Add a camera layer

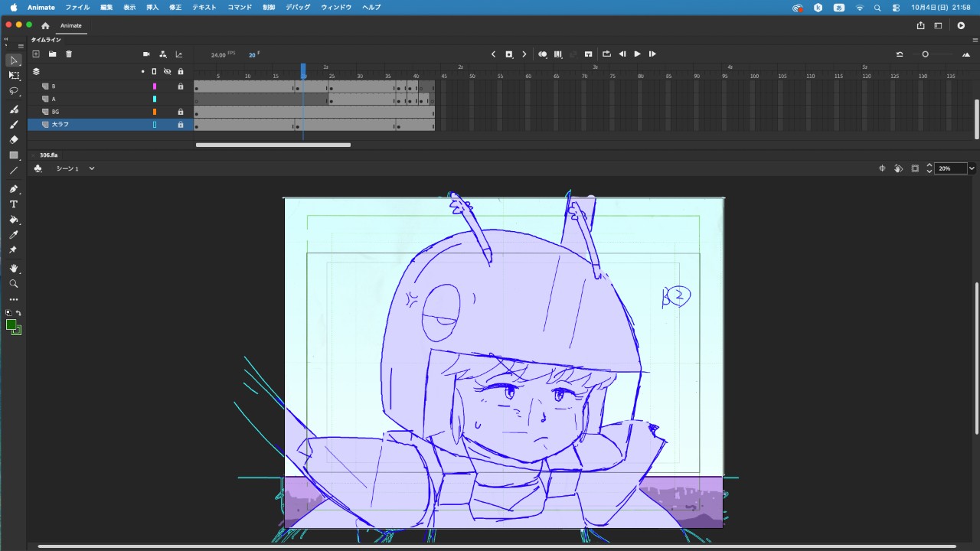146,54
